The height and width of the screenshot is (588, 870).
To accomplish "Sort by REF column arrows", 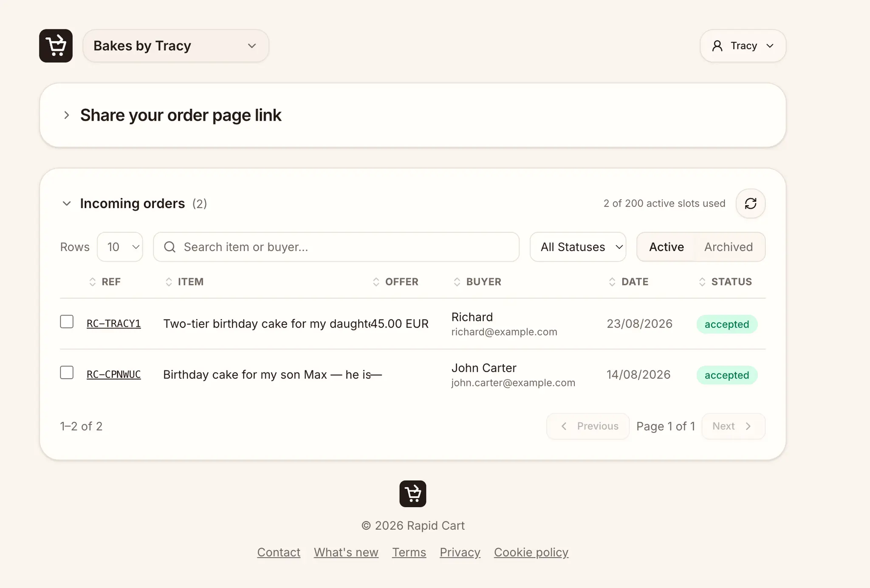I will [x=93, y=282].
